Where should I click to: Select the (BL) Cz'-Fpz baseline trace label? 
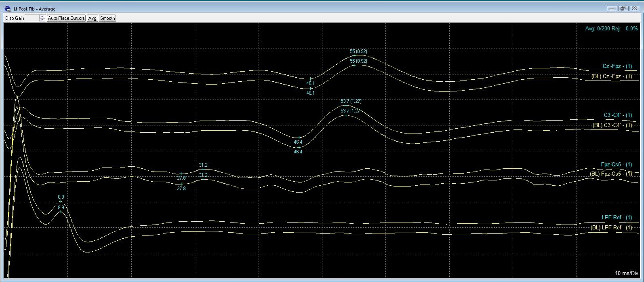tap(611, 76)
